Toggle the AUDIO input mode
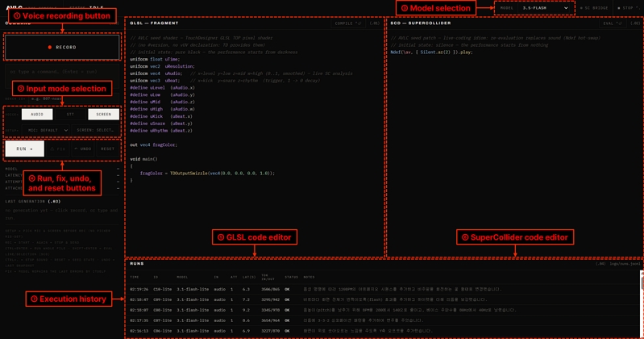 (x=37, y=115)
